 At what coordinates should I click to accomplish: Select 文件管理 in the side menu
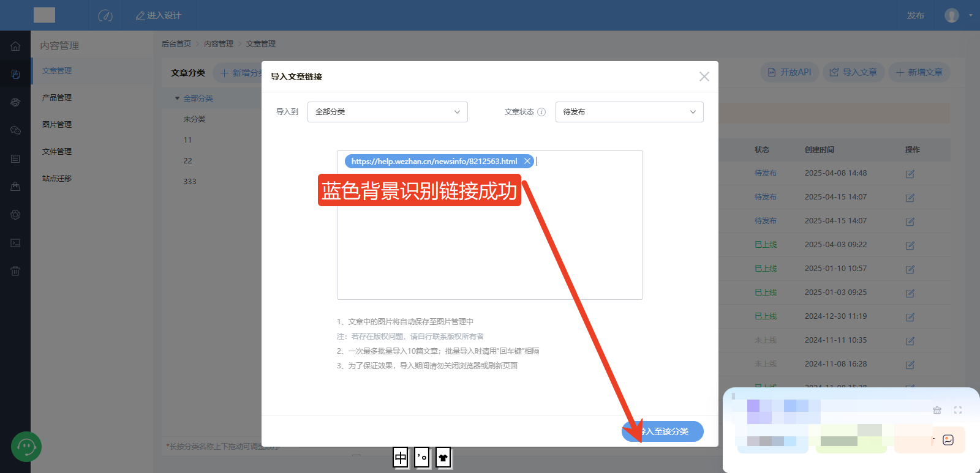(x=57, y=152)
